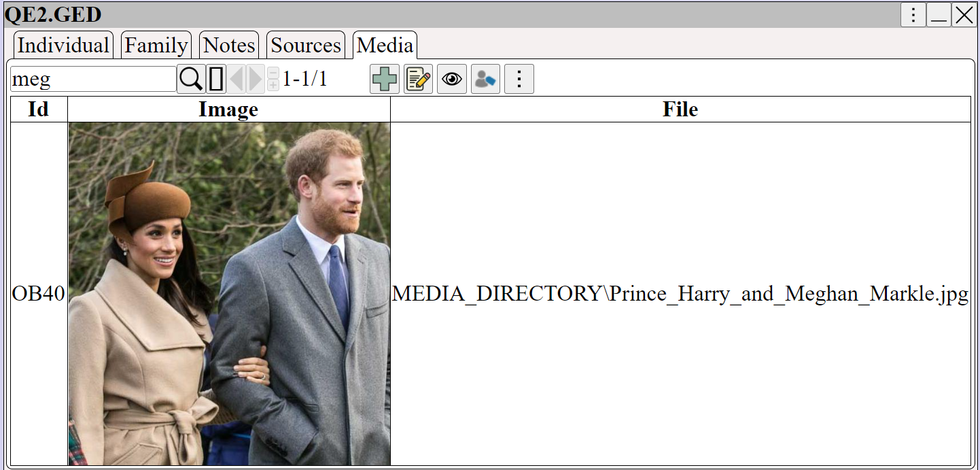Click the empty rectangle button beside search
This screenshot has width=980, height=470.
[x=216, y=79]
